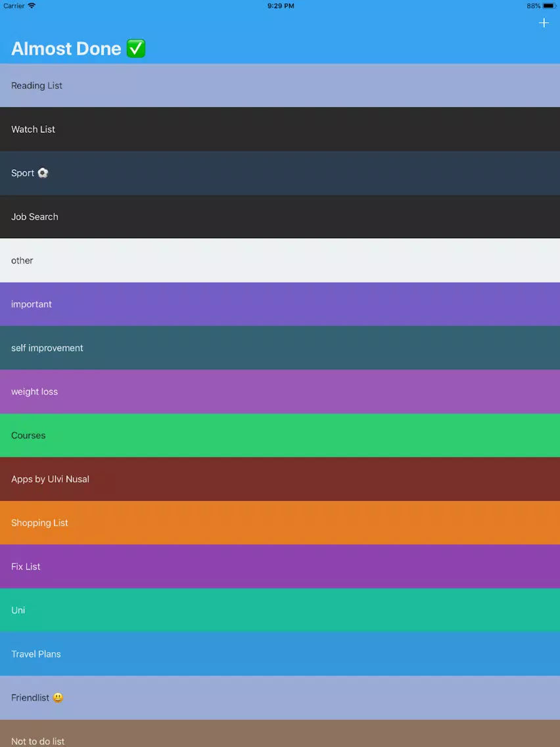
Task: Select the 'other' list row
Action: tap(280, 260)
